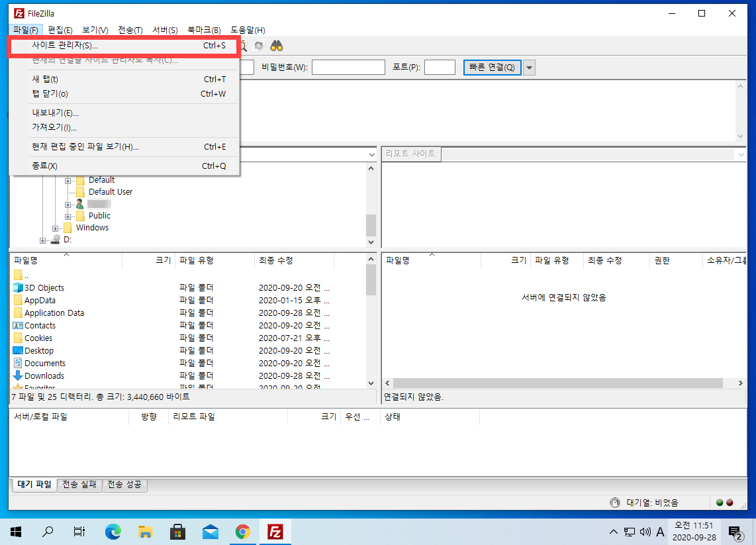This screenshot has height=545, width=756.
Task: Sort local files by 최종 수정 column
Action: pyautogui.click(x=294, y=260)
